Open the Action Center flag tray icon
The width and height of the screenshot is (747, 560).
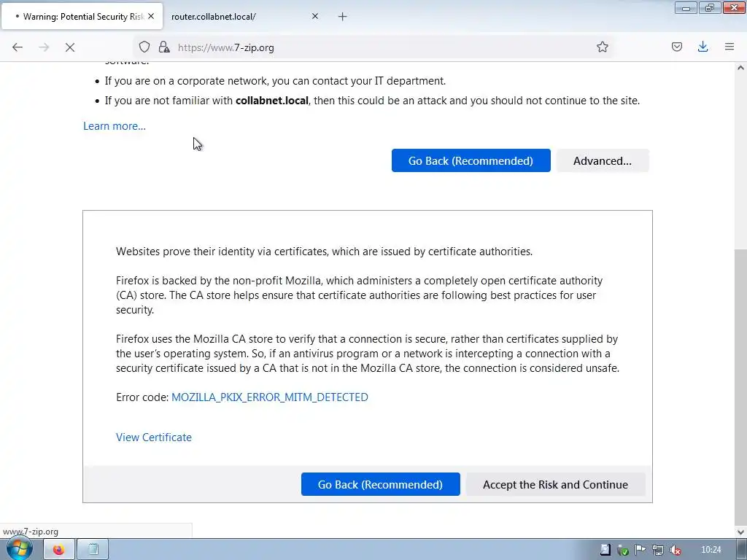pos(640,550)
